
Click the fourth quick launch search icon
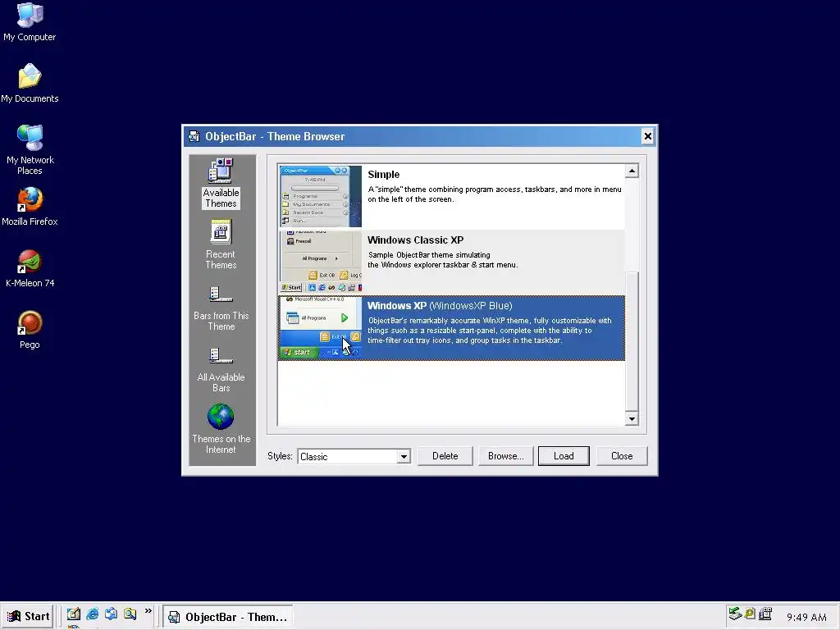tap(130, 614)
